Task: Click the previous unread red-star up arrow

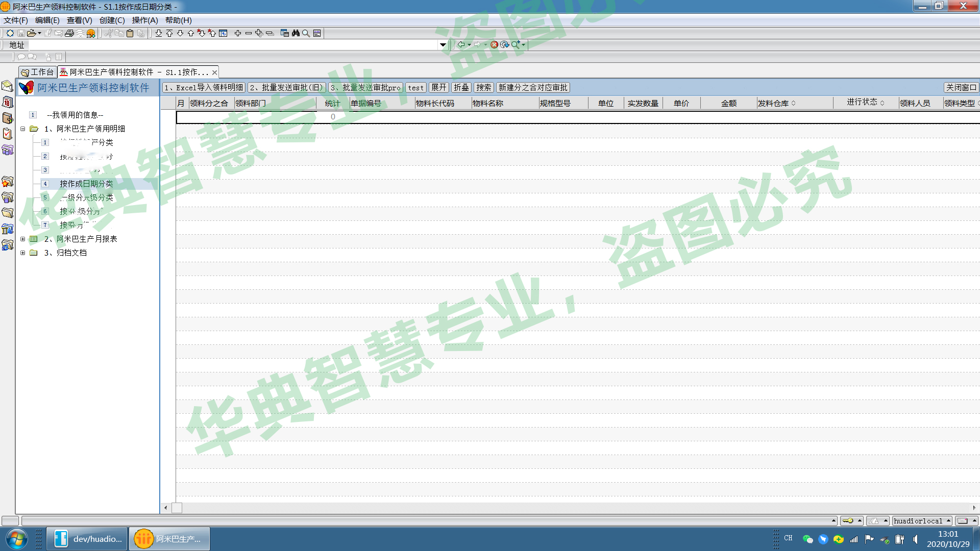Action: [212, 33]
